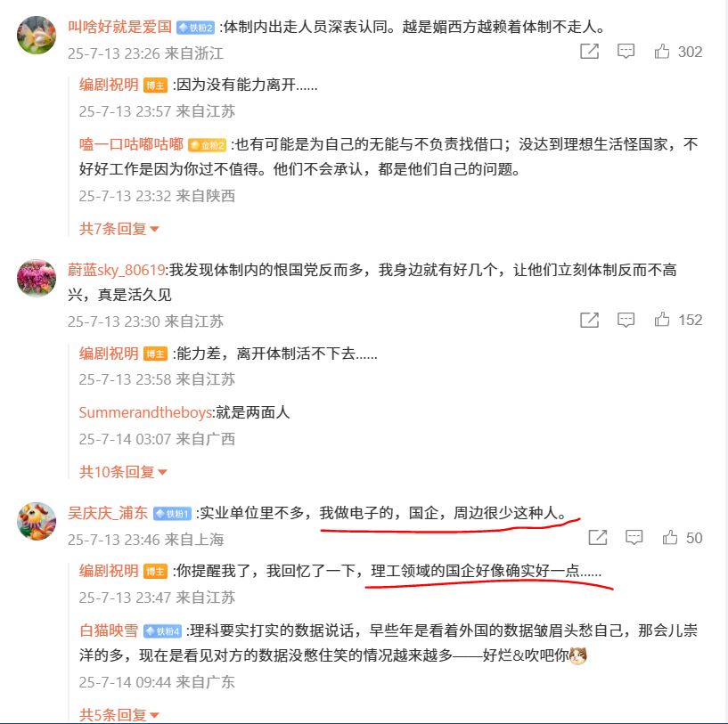Viewport: 728px width, 724px height.
Task: Expand 共5条回复 replies
Action: (x=119, y=714)
